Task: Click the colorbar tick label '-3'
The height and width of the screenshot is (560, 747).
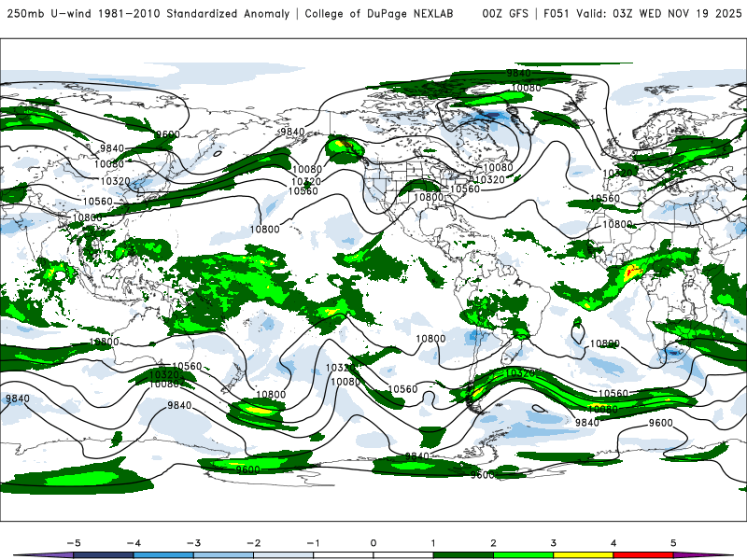Action: 193,543
